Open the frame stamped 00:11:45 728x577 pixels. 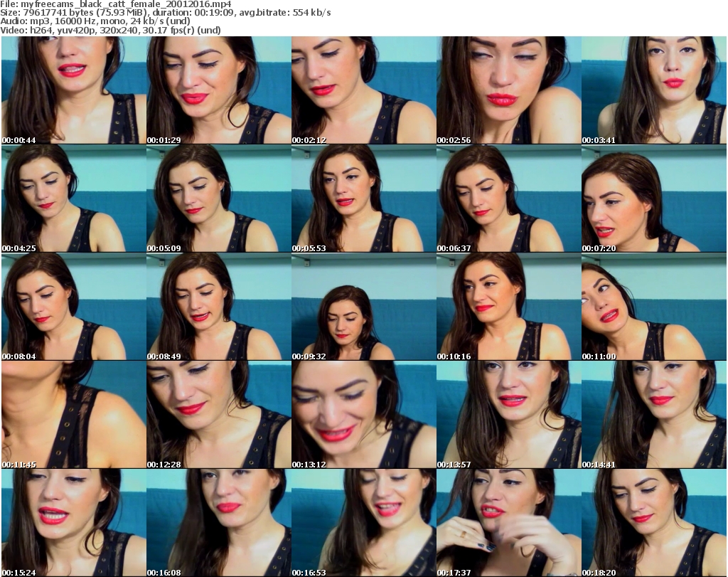click(x=74, y=414)
